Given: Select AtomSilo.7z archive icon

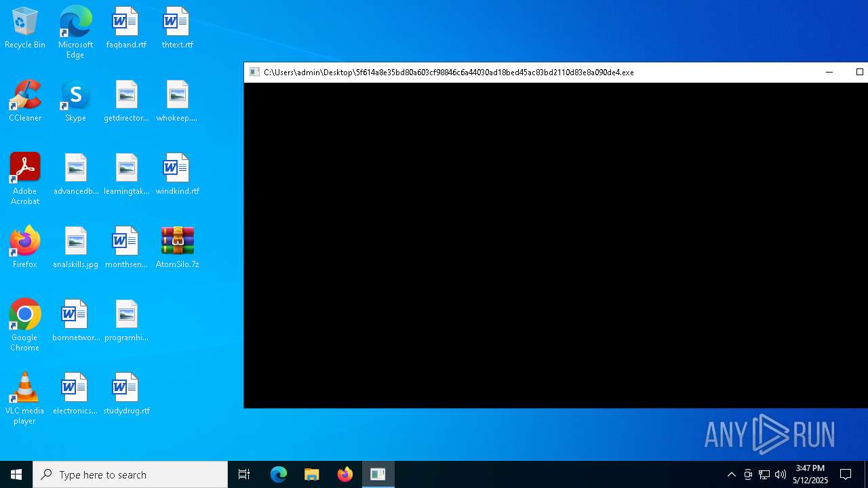Looking at the screenshot, I should pyautogui.click(x=177, y=248).
